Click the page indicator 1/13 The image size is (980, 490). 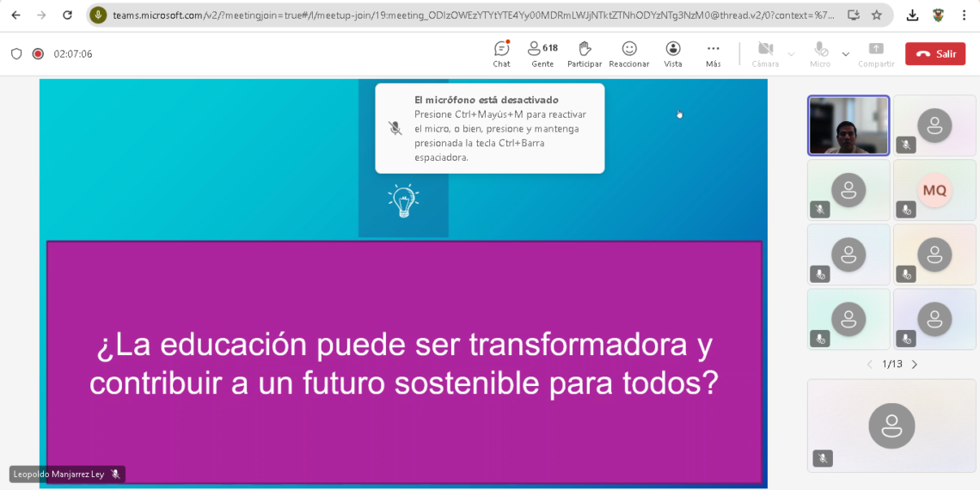(891, 364)
